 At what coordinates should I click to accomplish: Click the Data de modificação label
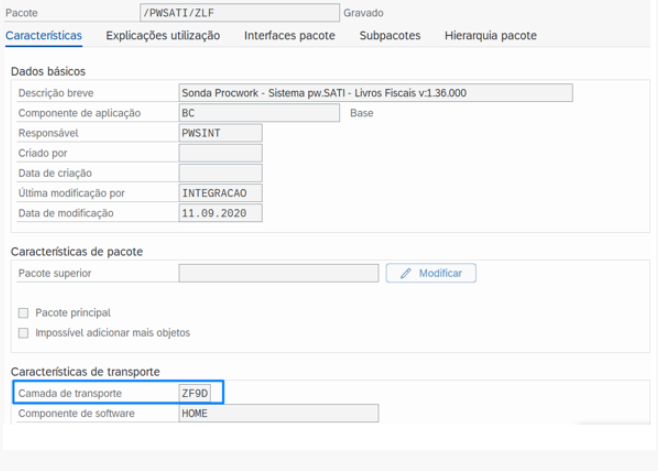point(66,213)
